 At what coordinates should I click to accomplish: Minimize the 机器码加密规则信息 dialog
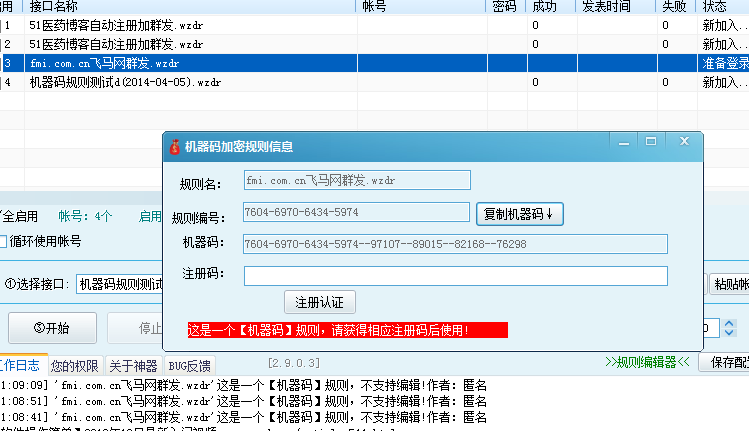[623, 142]
